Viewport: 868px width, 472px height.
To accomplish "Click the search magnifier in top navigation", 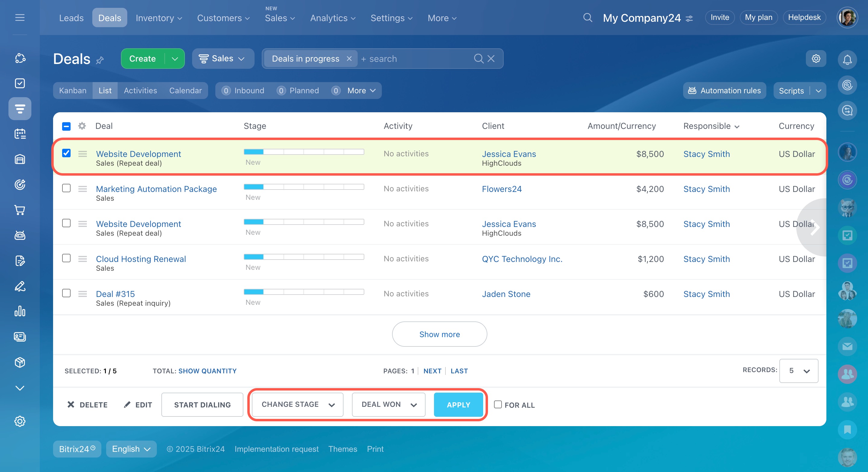I will (588, 18).
